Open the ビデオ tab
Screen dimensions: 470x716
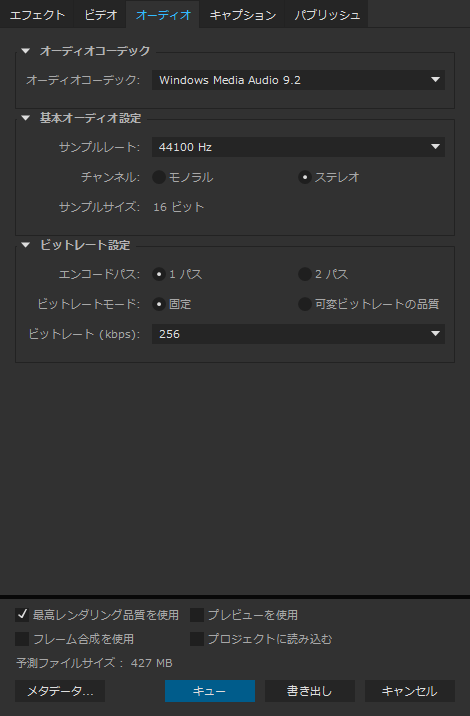(x=100, y=15)
